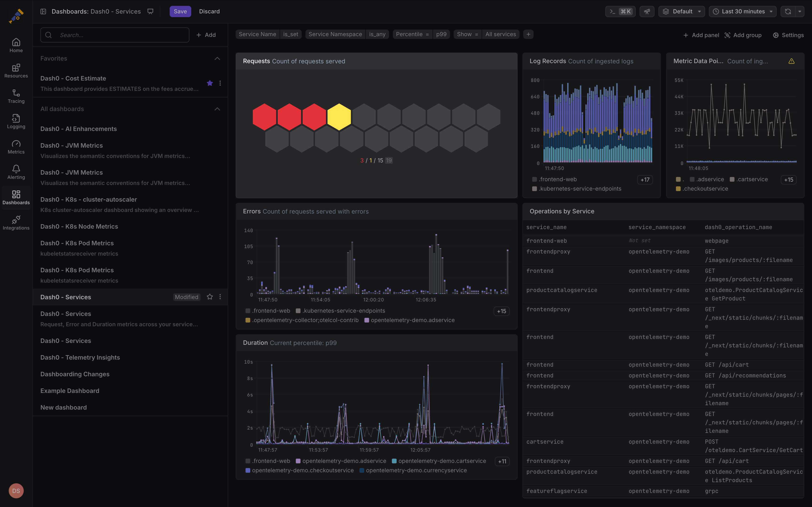Open the Last 30 minutes time dropdown

743,12
